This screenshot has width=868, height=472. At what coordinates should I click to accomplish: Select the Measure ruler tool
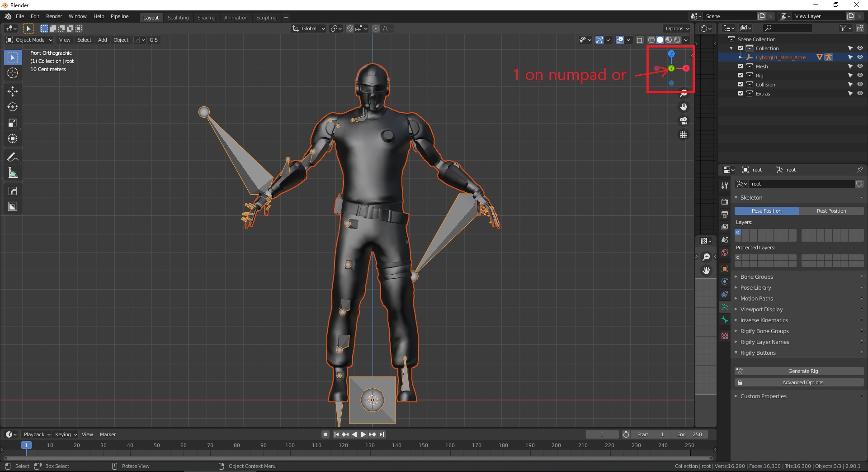click(13, 173)
